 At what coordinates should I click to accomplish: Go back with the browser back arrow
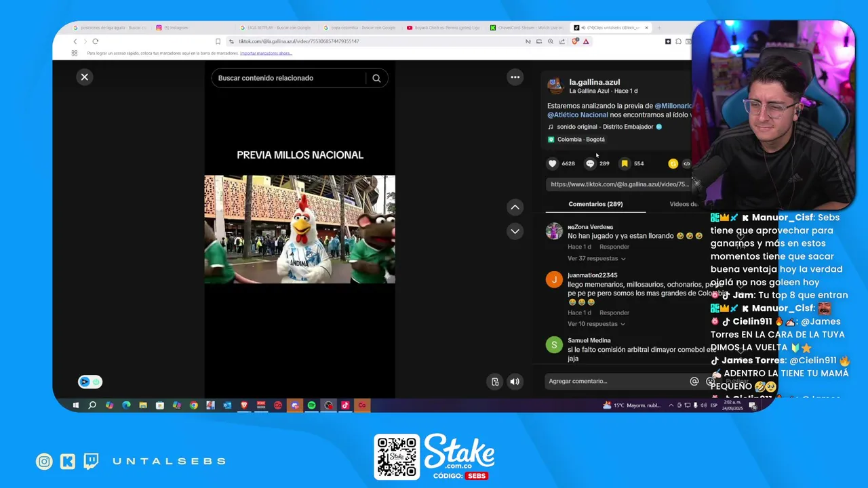click(x=75, y=41)
